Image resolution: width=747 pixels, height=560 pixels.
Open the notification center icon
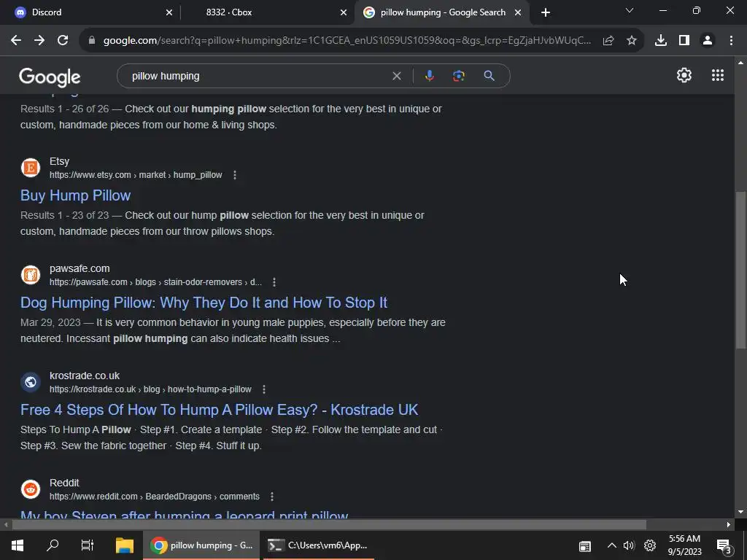coord(724,547)
